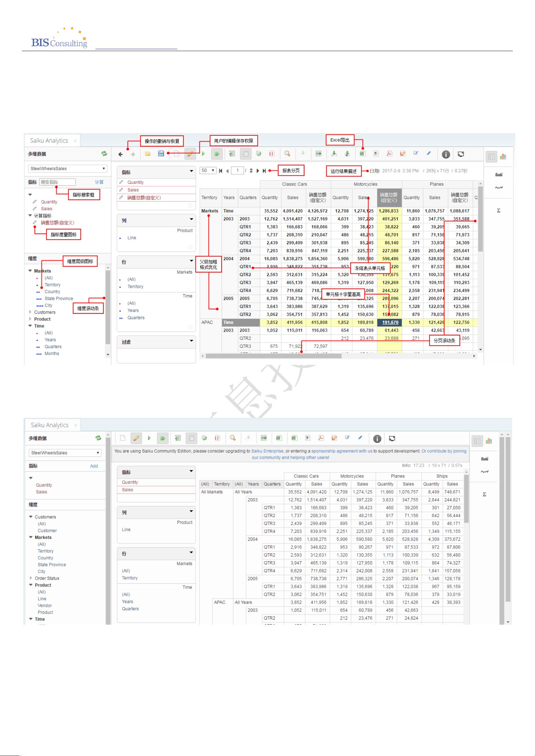Swap axes icon in the upper screenshot toolbar
The height and width of the screenshot is (756, 535).
click(x=259, y=154)
